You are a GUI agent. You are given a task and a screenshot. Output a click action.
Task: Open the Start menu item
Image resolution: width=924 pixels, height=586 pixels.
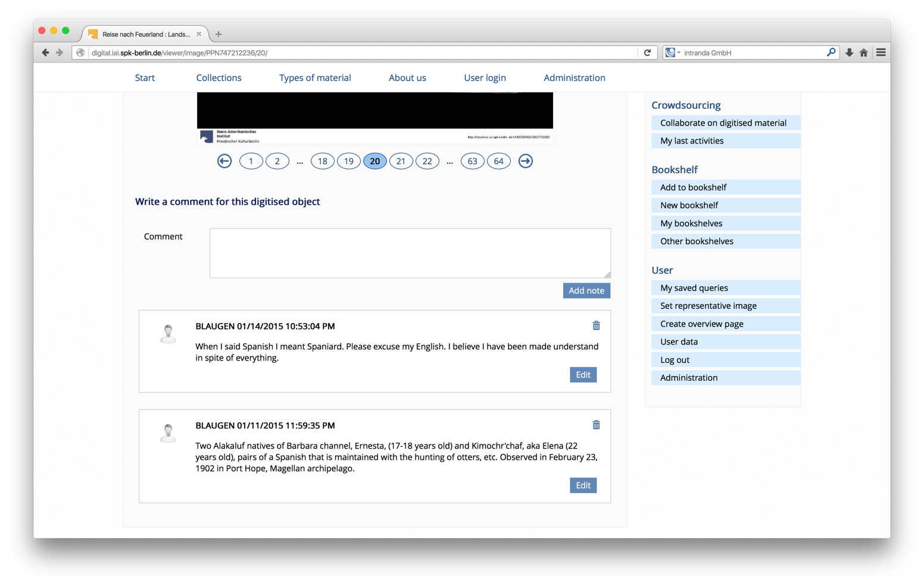(145, 78)
